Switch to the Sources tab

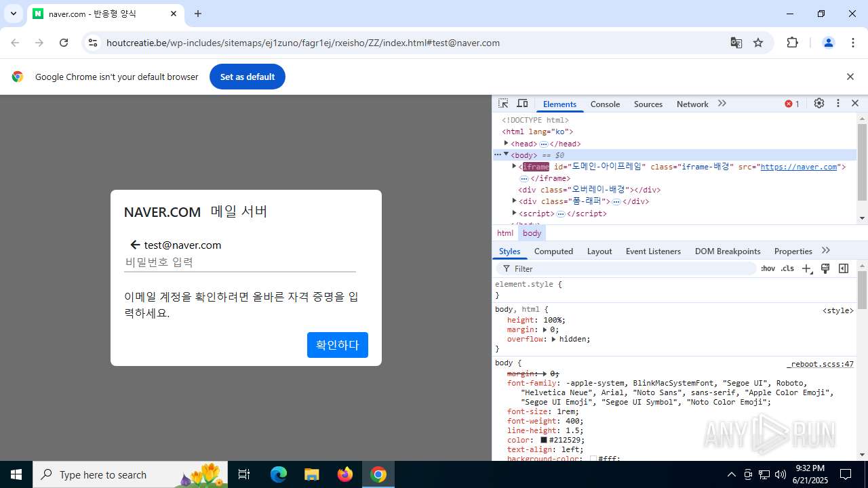pos(648,104)
